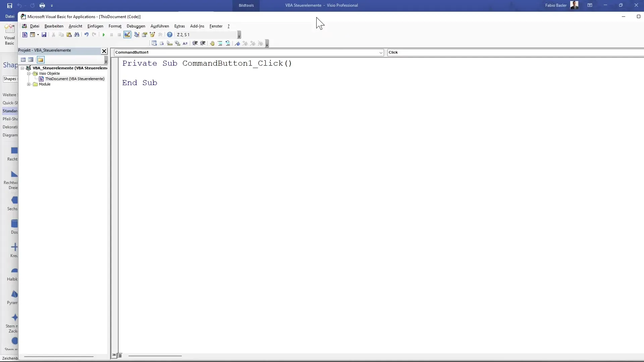Screen dimensions: 644x362
Task: Click List Constants edit icon
Action: (x=162, y=43)
